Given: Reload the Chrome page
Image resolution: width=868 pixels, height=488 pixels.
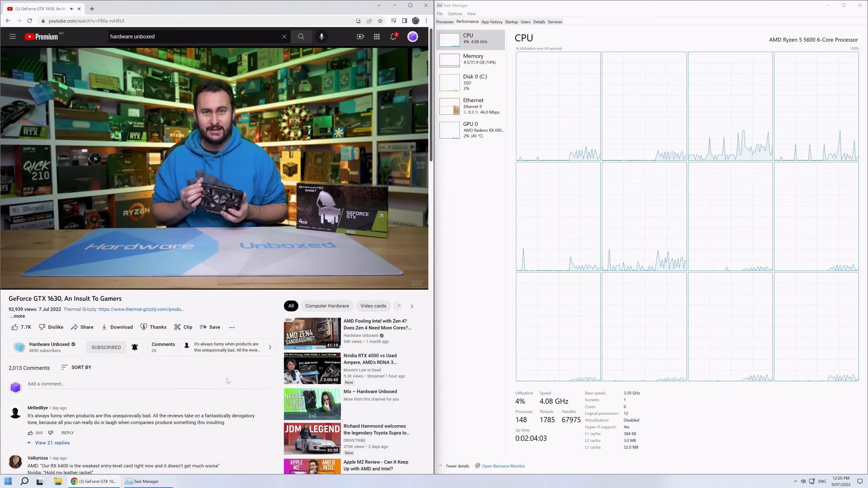Looking at the screenshot, I should coord(29,21).
